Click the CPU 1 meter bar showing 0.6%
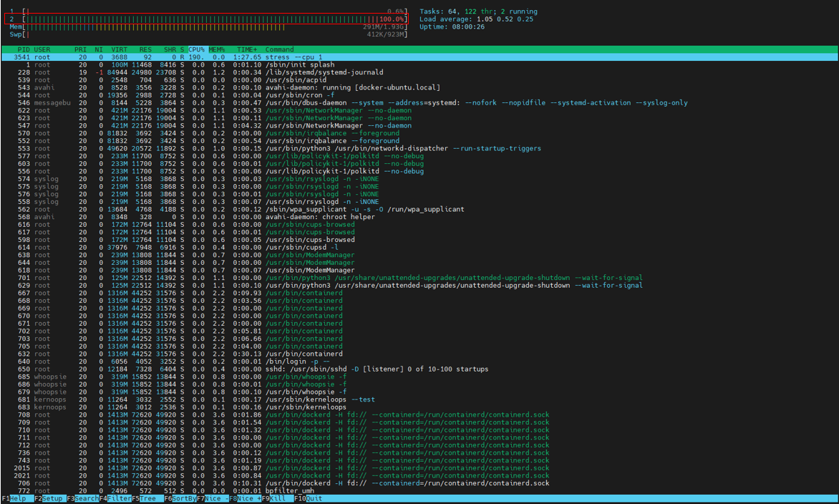Screen dimensions: 839x504 click(x=208, y=11)
